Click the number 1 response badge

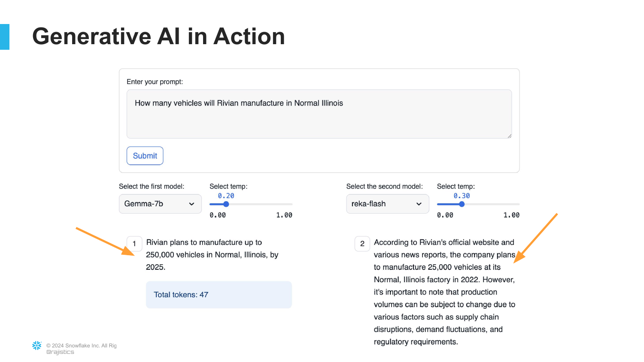(134, 244)
